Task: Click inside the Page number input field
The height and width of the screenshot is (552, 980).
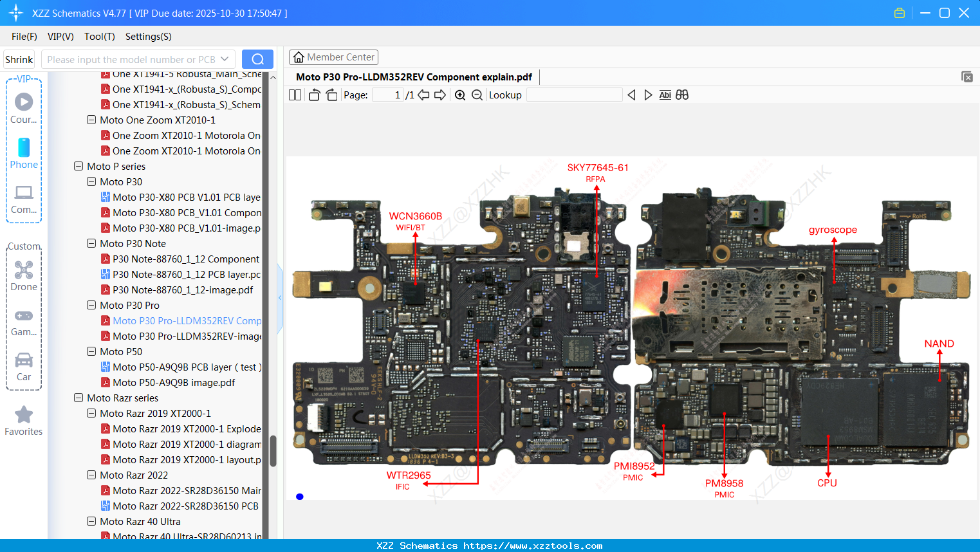Action: coord(386,95)
